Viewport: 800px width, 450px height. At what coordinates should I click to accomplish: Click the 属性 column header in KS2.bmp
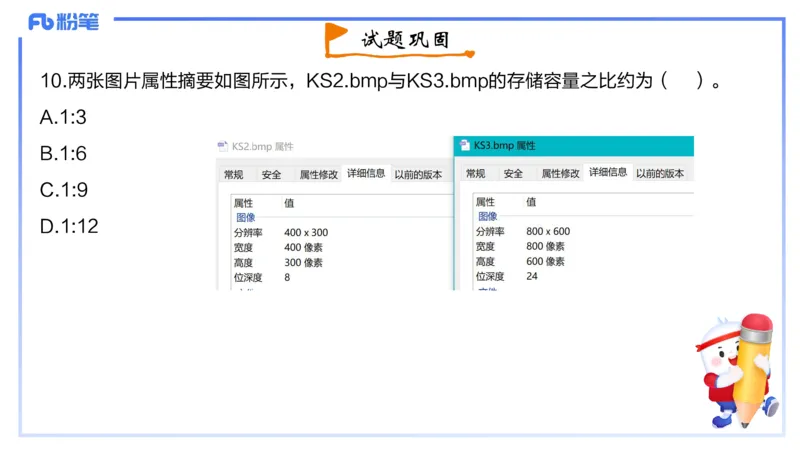click(243, 203)
